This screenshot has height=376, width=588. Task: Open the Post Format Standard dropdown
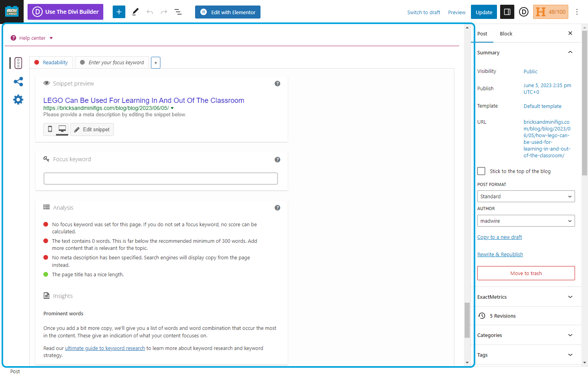[526, 196]
